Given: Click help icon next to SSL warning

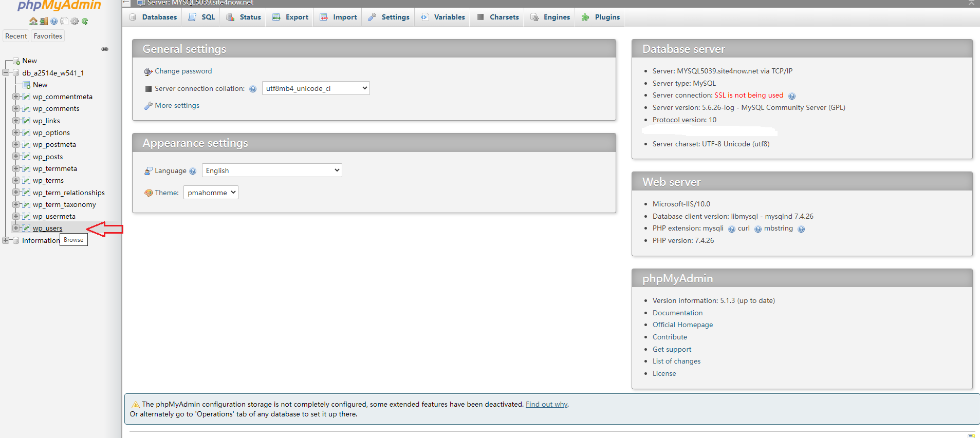Looking at the screenshot, I should coord(791,96).
